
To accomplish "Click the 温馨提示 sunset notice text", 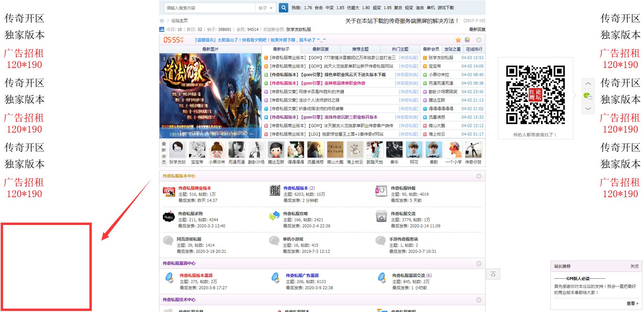I will [260, 40].
